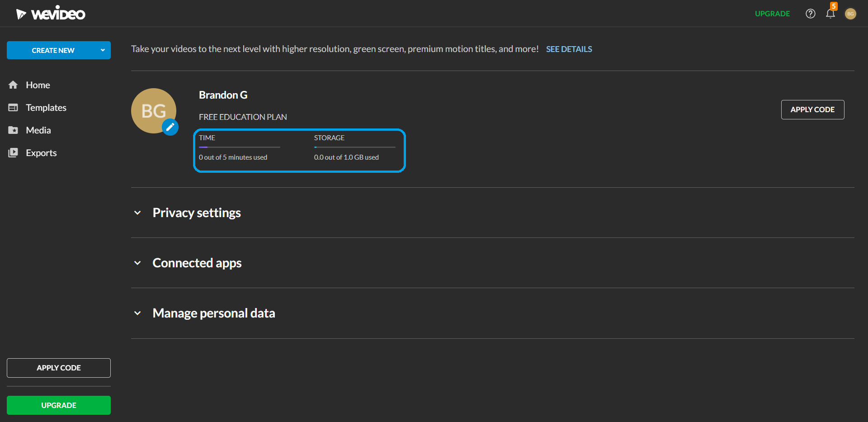Click the Exports sidebar icon
This screenshot has width=868, height=422.
(13, 153)
